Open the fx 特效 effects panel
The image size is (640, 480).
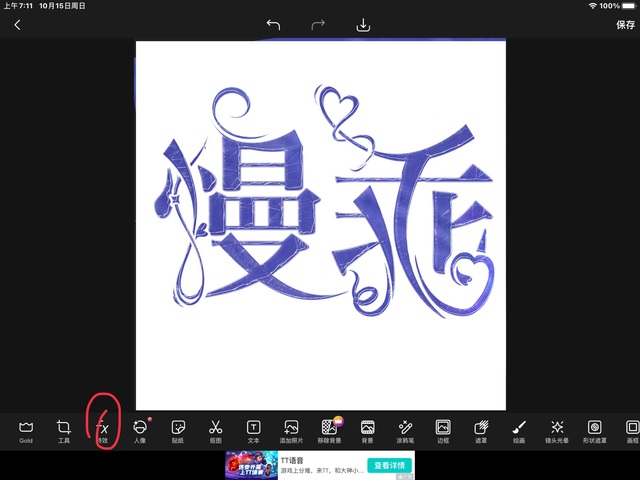pos(102,429)
